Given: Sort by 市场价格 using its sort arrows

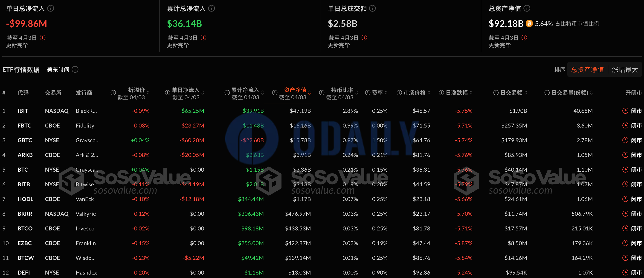Looking at the screenshot, I should pos(429,93).
